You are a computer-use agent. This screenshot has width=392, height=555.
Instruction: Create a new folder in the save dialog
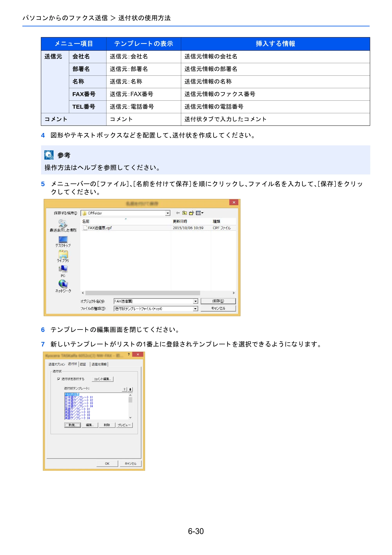(191, 213)
